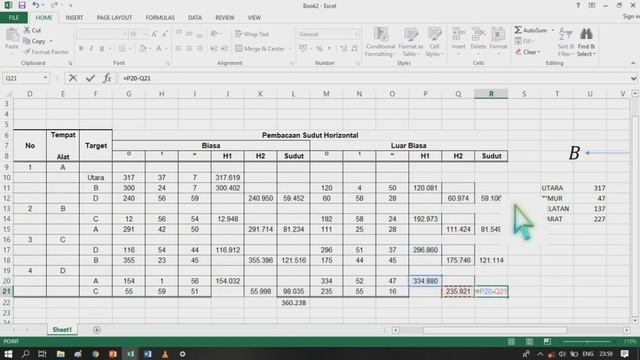
Task: Toggle Underline formatting
Action: (102, 49)
